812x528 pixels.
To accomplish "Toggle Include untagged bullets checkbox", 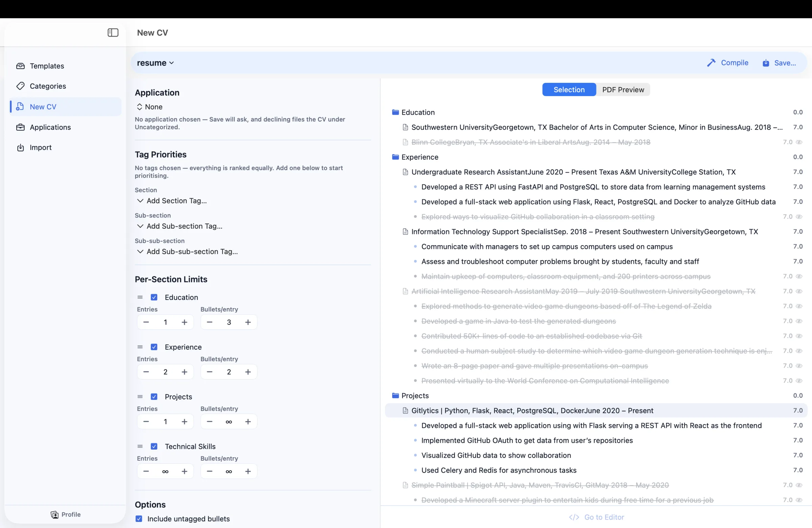I will tap(139, 519).
